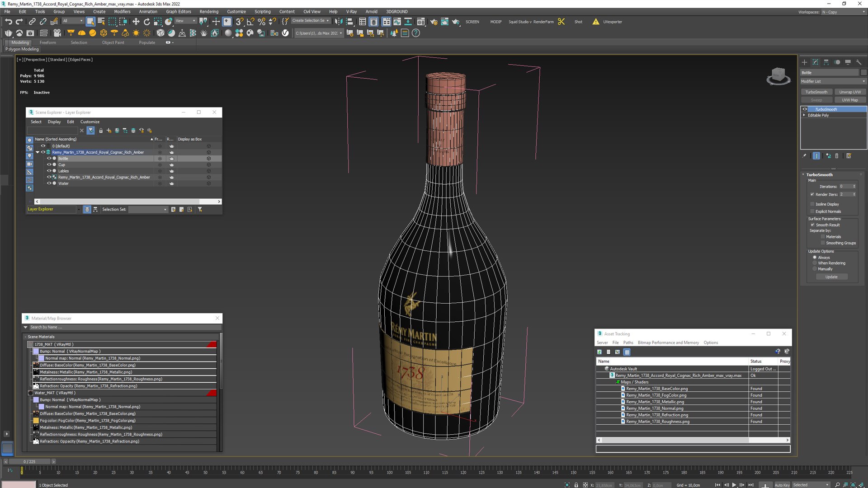Collapse the TurboSmooth rollout

tap(803, 175)
